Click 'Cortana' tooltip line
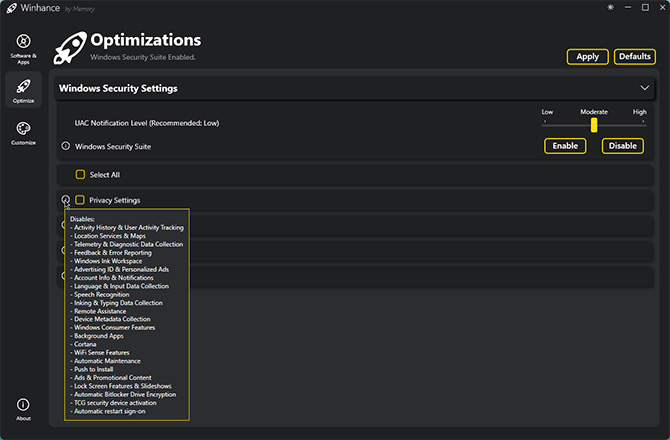 (x=85, y=344)
